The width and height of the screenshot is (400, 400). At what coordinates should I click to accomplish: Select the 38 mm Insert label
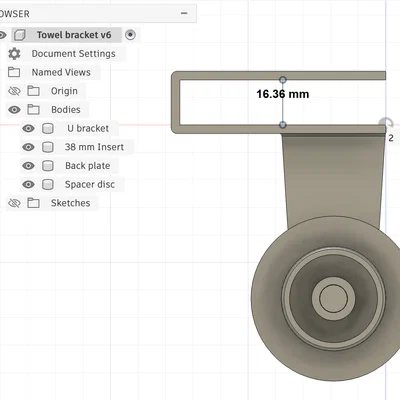click(94, 147)
